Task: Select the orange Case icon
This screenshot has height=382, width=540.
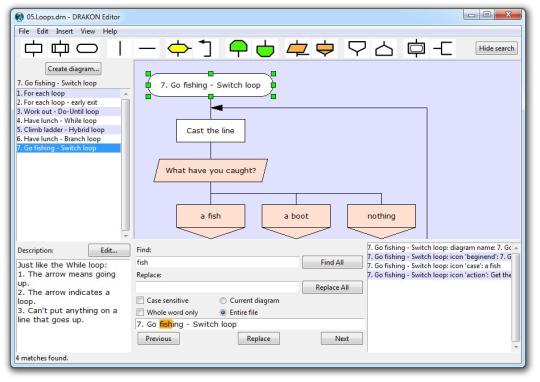Action: [324, 48]
